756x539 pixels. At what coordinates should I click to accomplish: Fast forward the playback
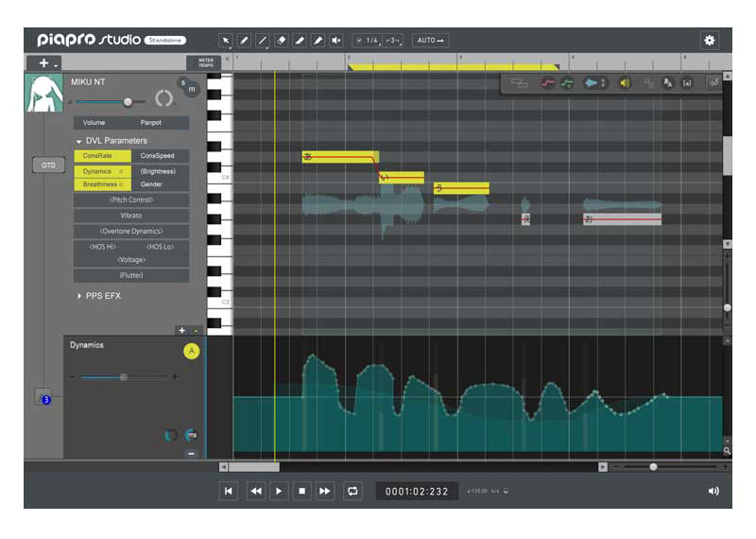tap(325, 491)
